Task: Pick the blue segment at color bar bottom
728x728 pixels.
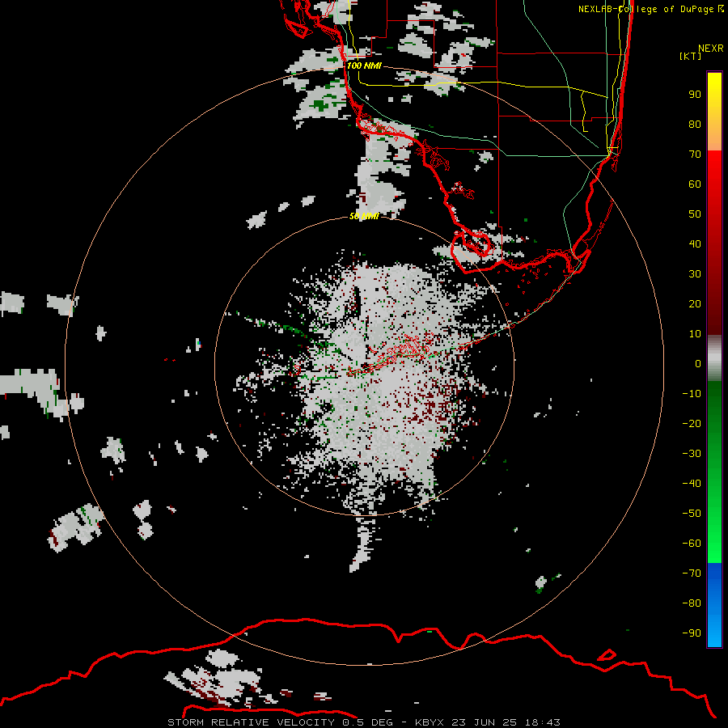Action: [x=714, y=605]
